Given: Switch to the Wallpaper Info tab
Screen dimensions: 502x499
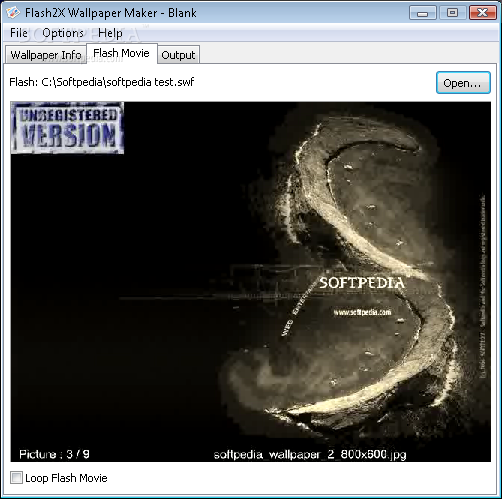Looking at the screenshot, I should (46, 55).
